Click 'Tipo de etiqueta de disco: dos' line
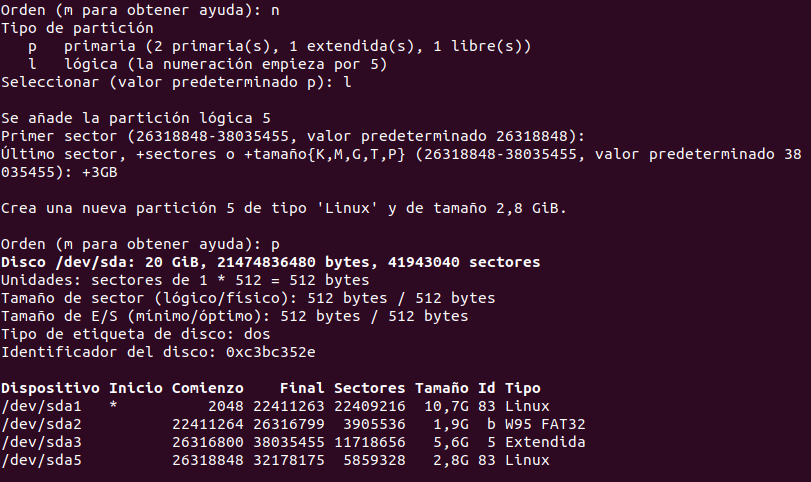The image size is (811, 482). coord(136,334)
